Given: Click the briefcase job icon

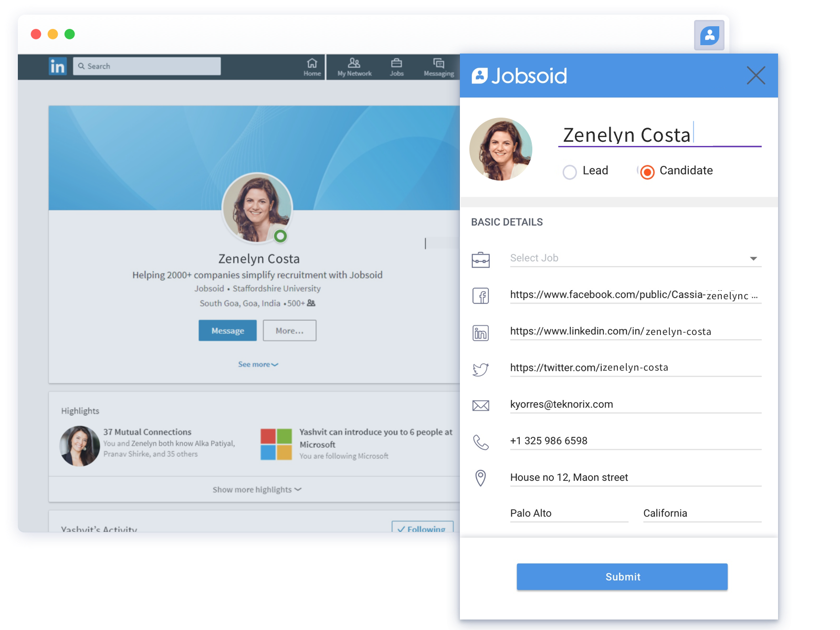Looking at the screenshot, I should [x=480, y=259].
